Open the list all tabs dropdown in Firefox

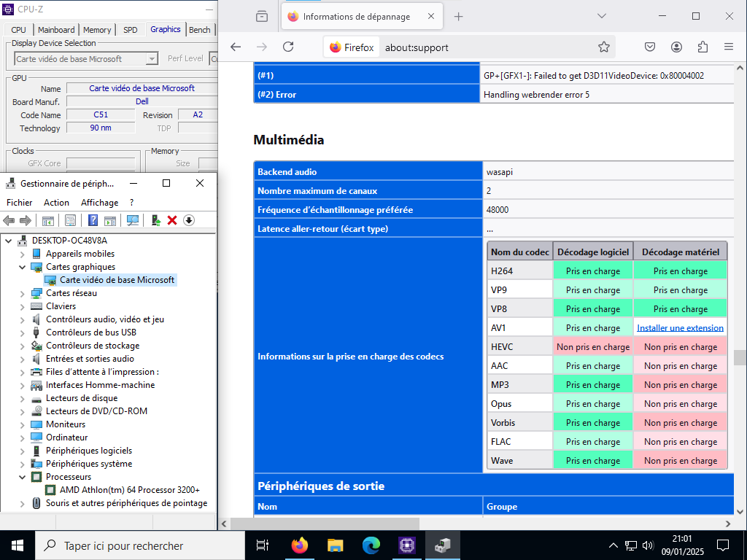(x=602, y=16)
